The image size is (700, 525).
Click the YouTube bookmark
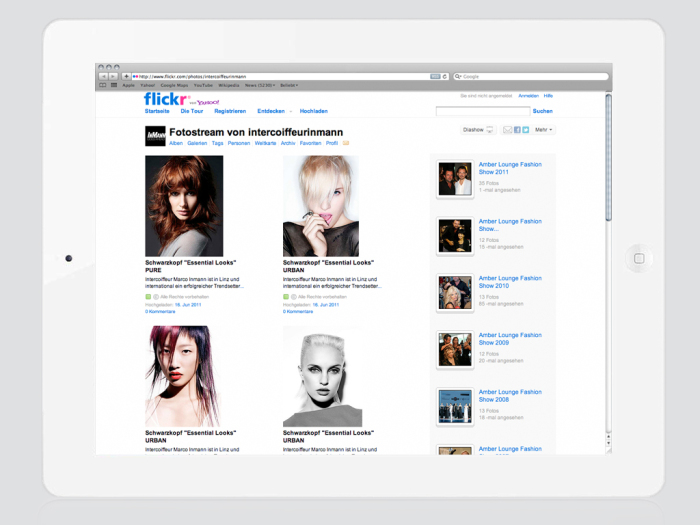pos(203,85)
